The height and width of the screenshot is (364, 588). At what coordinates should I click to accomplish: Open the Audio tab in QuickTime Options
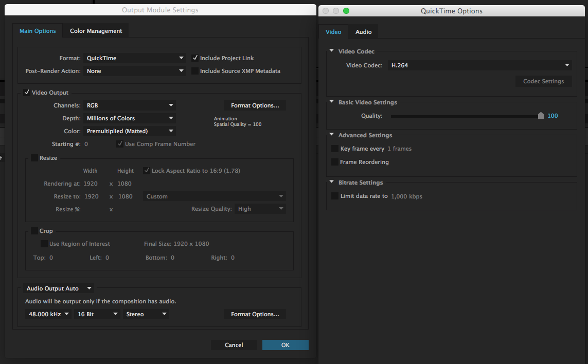point(363,32)
